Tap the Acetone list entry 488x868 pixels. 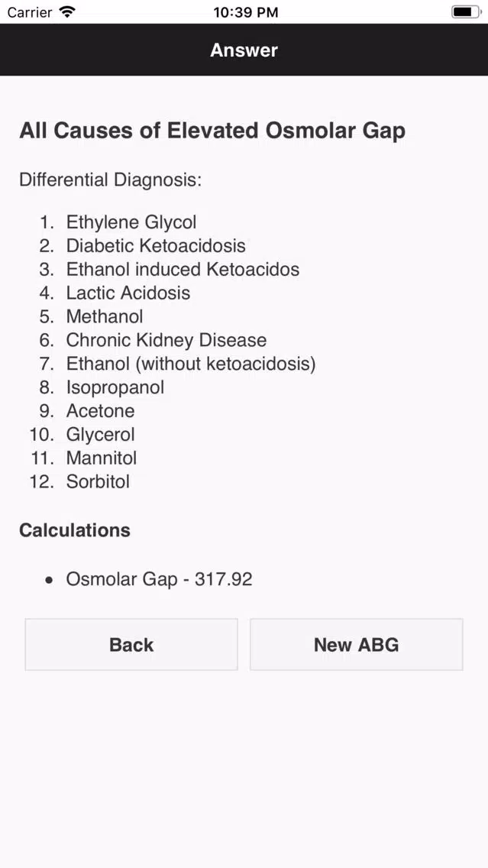point(100,412)
